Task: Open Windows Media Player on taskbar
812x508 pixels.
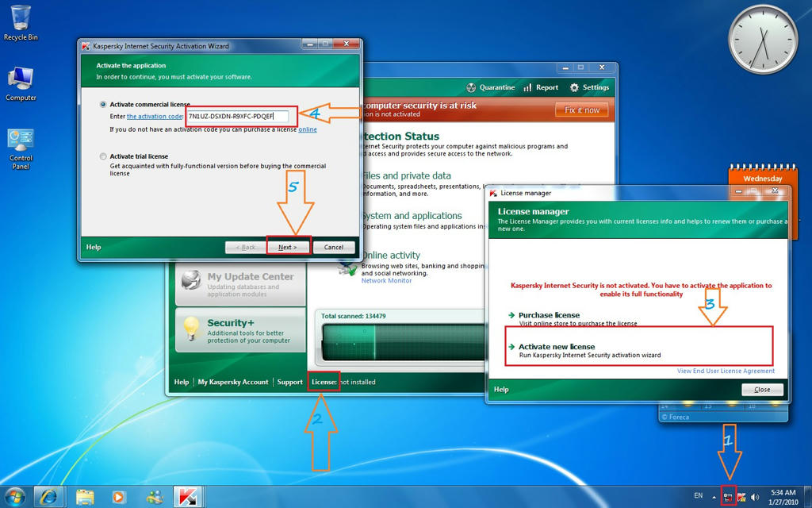Action: click(119, 497)
